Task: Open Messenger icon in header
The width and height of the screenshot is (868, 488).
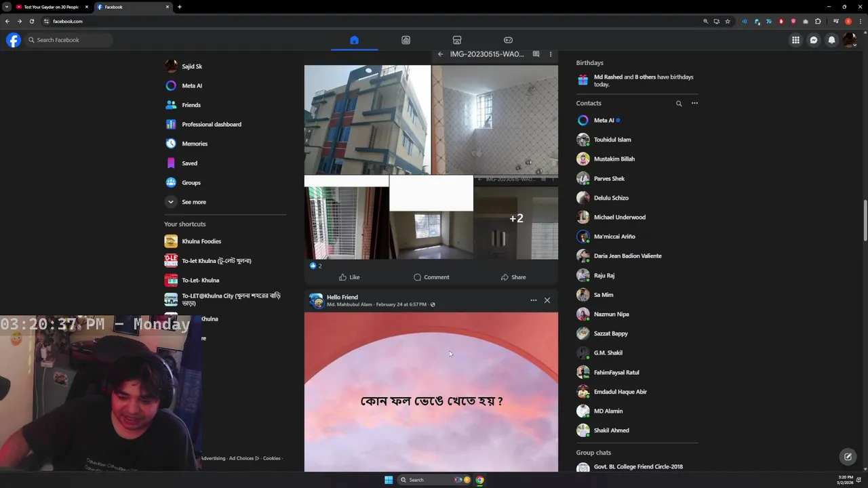Action: coord(814,40)
